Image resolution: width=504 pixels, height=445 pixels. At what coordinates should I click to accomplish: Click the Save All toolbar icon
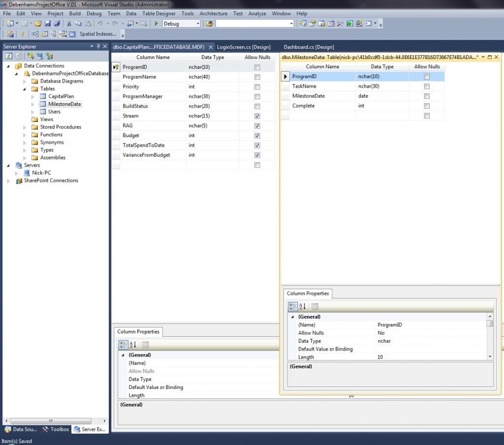(x=57, y=24)
